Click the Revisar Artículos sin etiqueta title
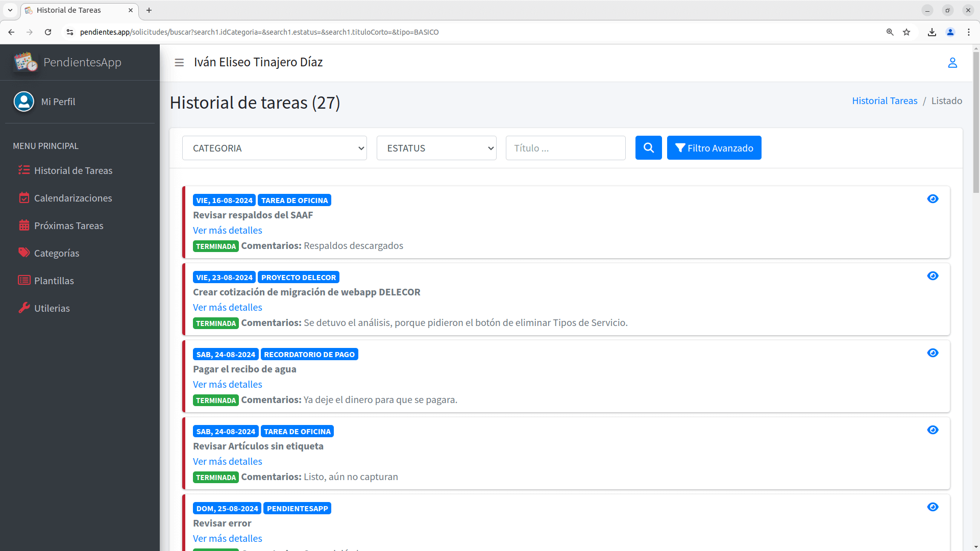The height and width of the screenshot is (551, 980). coord(258,446)
